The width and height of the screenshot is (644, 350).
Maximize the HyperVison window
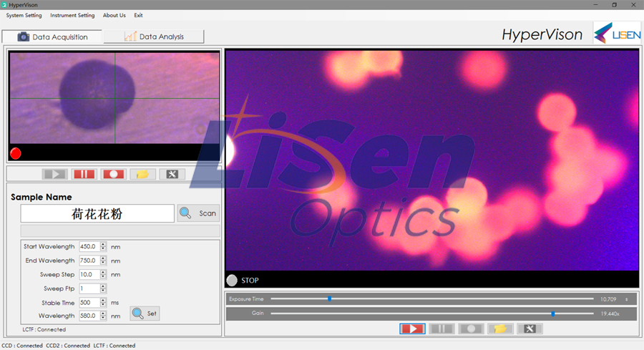pos(615,5)
